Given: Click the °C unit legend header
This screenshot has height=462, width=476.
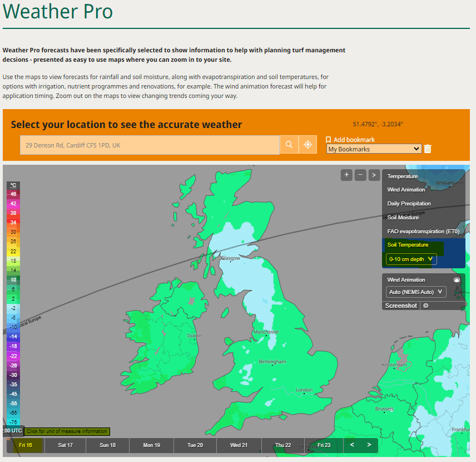Looking at the screenshot, I should coord(13,185).
